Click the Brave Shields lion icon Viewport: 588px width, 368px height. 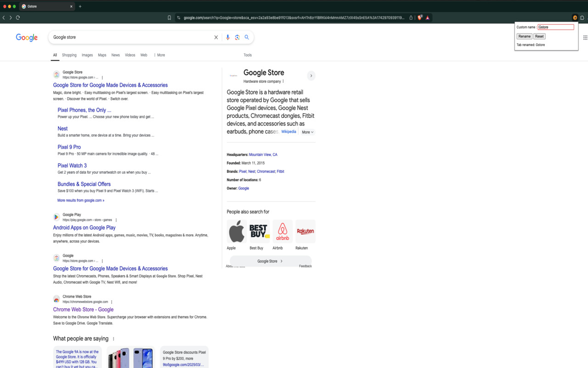tap(420, 17)
